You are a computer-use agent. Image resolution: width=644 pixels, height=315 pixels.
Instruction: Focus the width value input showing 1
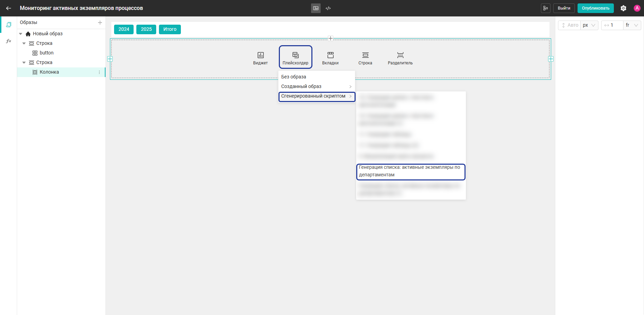pos(612,25)
